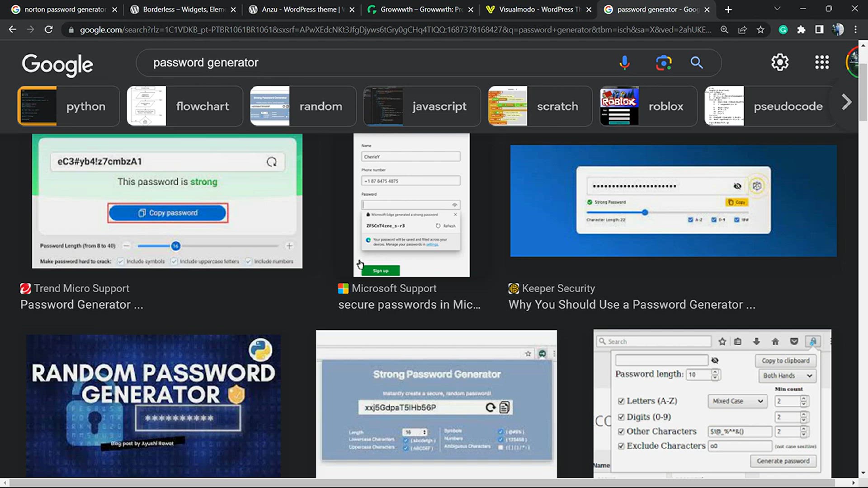Open the Password length settings image
The image size is (868, 488).
click(x=712, y=403)
